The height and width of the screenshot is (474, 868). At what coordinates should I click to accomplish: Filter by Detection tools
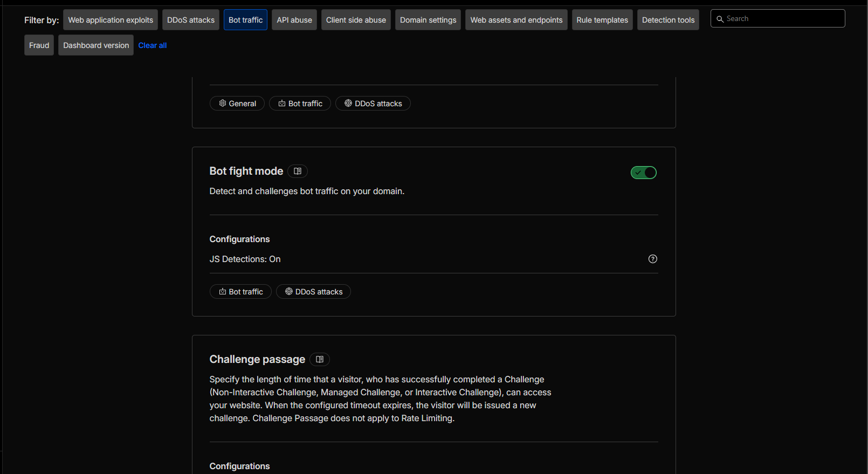pos(668,20)
